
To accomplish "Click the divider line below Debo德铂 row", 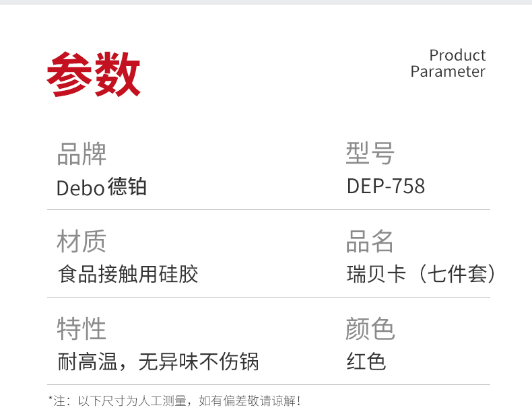I will click(268, 209).
